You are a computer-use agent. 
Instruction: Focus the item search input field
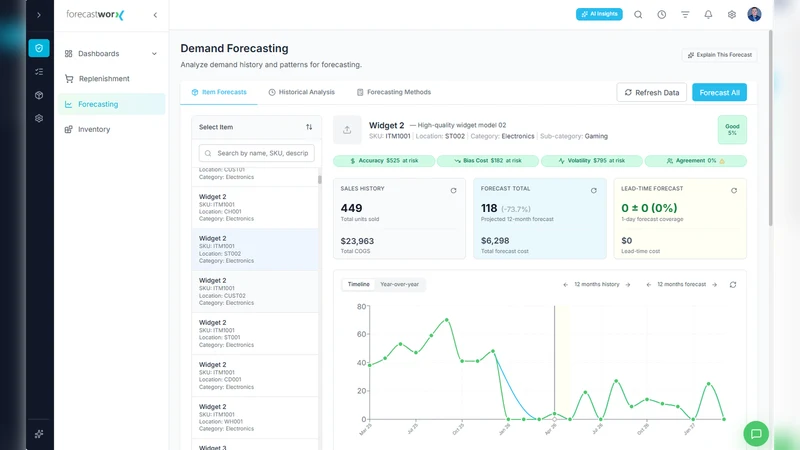257,153
